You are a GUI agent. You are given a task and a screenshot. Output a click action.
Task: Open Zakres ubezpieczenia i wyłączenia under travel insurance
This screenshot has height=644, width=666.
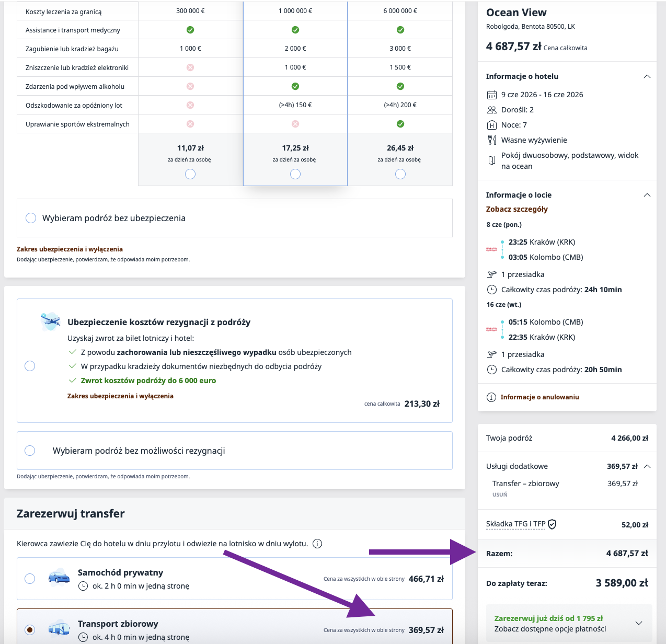(70, 249)
